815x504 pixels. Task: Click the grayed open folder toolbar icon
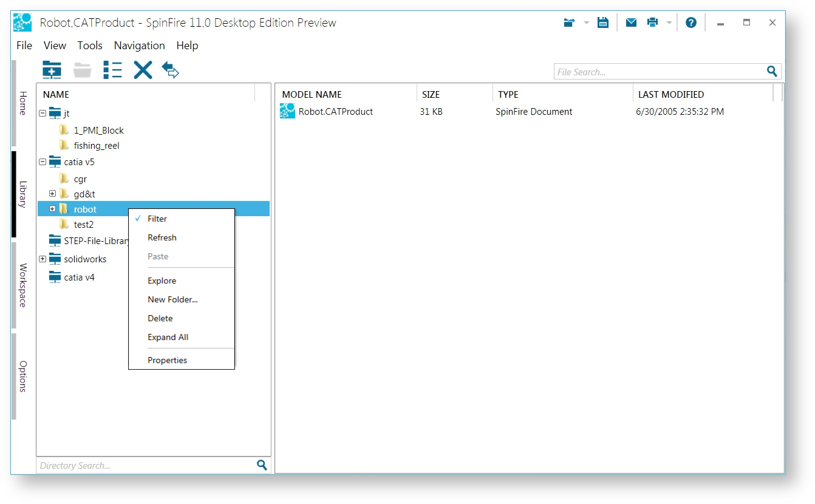click(83, 70)
